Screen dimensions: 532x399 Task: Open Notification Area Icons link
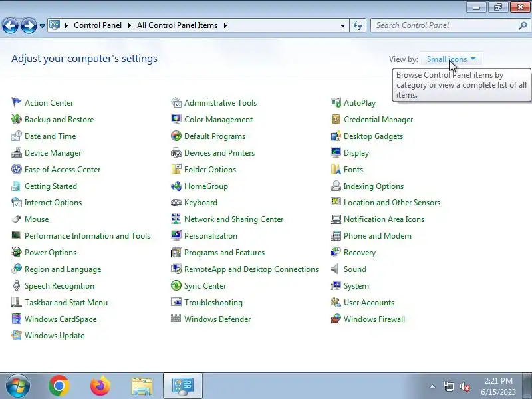[x=384, y=219]
